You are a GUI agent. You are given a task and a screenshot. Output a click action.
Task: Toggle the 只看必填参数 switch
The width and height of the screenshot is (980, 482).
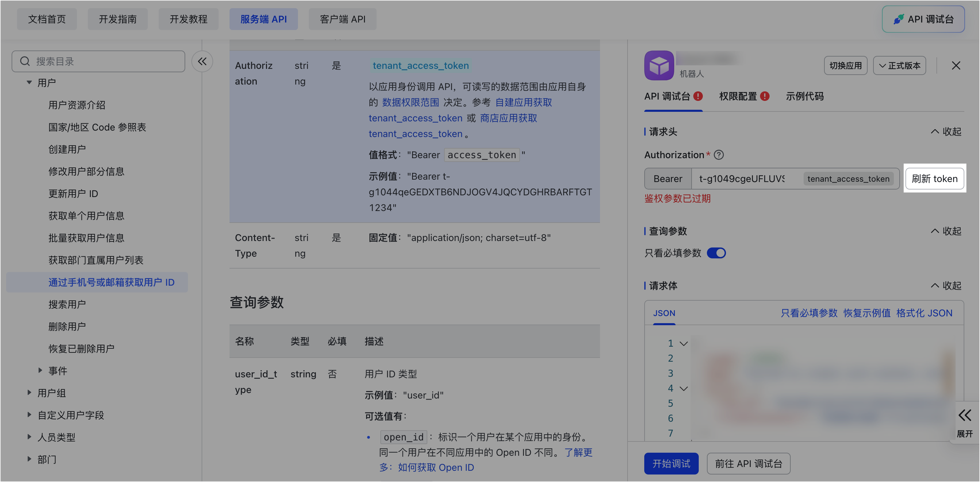click(716, 253)
